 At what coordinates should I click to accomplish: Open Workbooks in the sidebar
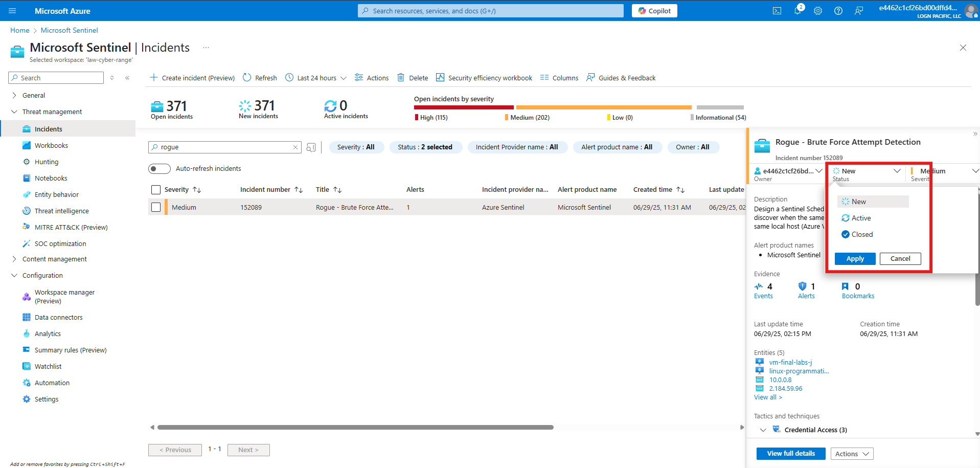click(51, 145)
